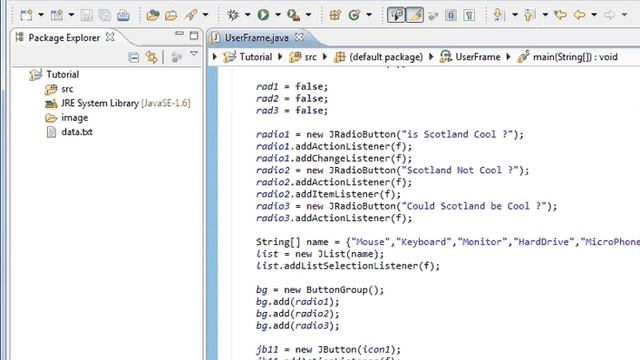Viewport: 640px width, 360px height.
Task: Click the Next Annotation arrow icon
Action: [x=498, y=15]
